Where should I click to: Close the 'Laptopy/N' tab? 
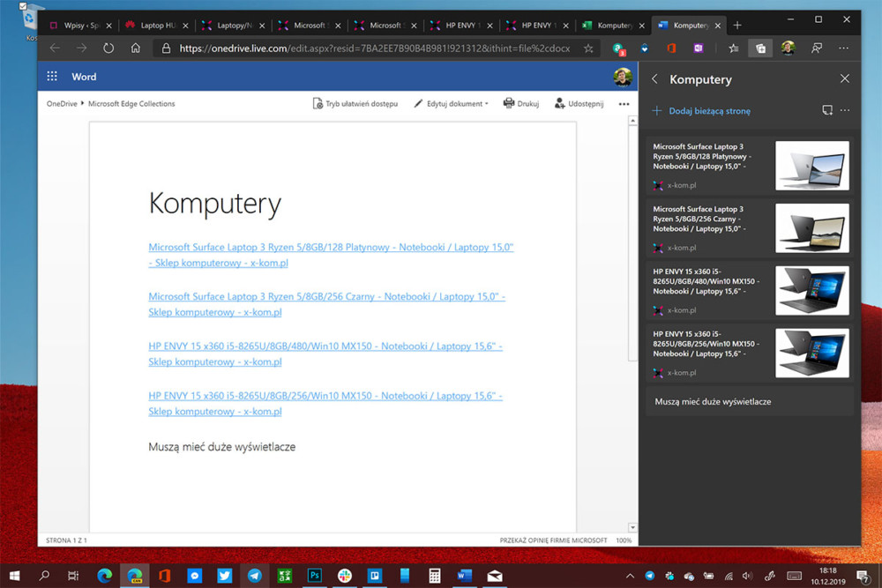tap(262, 26)
